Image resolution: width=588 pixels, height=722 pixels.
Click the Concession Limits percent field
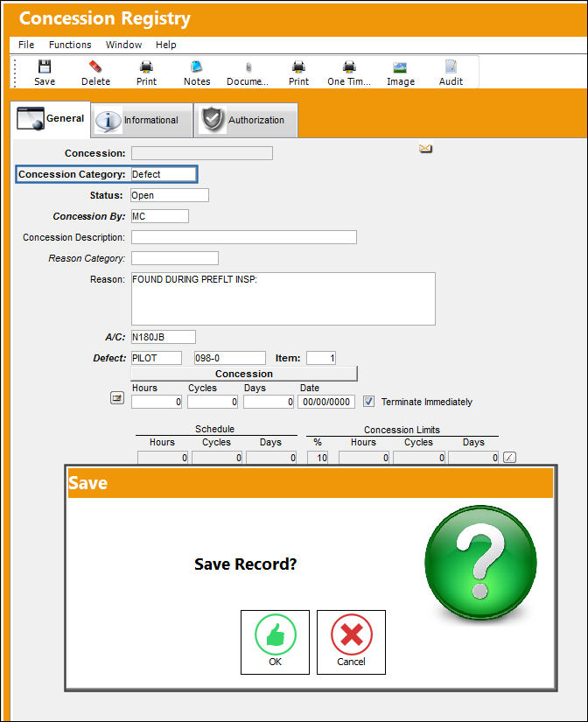[318, 458]
